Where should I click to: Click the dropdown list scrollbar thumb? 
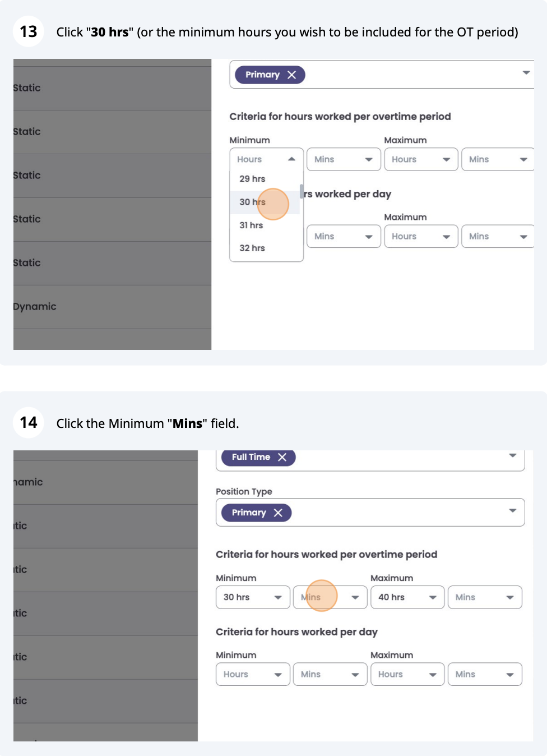pos(302,191)
